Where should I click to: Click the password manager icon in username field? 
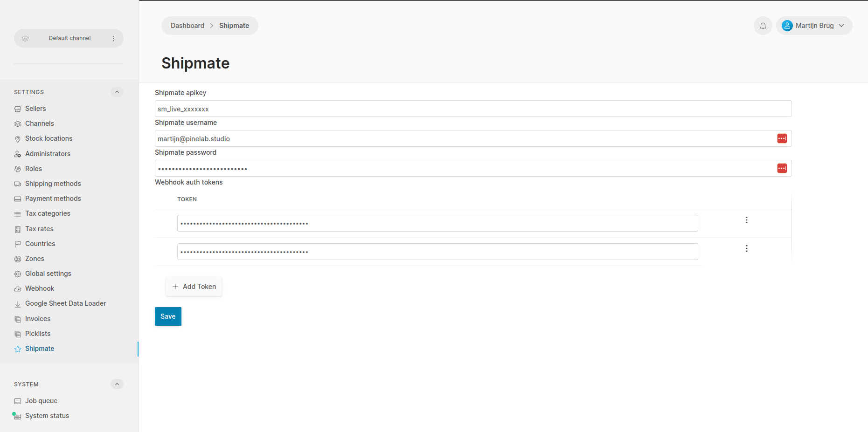pyautogui.click(x=782, y=138)
